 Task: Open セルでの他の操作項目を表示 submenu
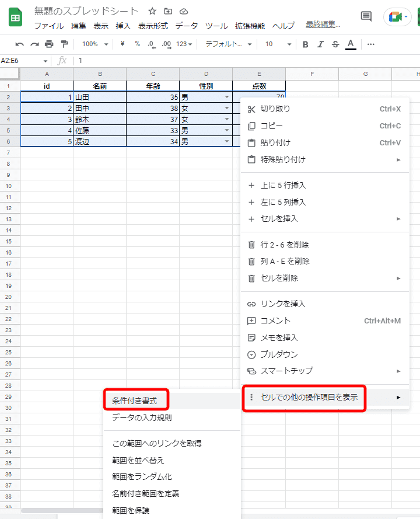[324, 397]
